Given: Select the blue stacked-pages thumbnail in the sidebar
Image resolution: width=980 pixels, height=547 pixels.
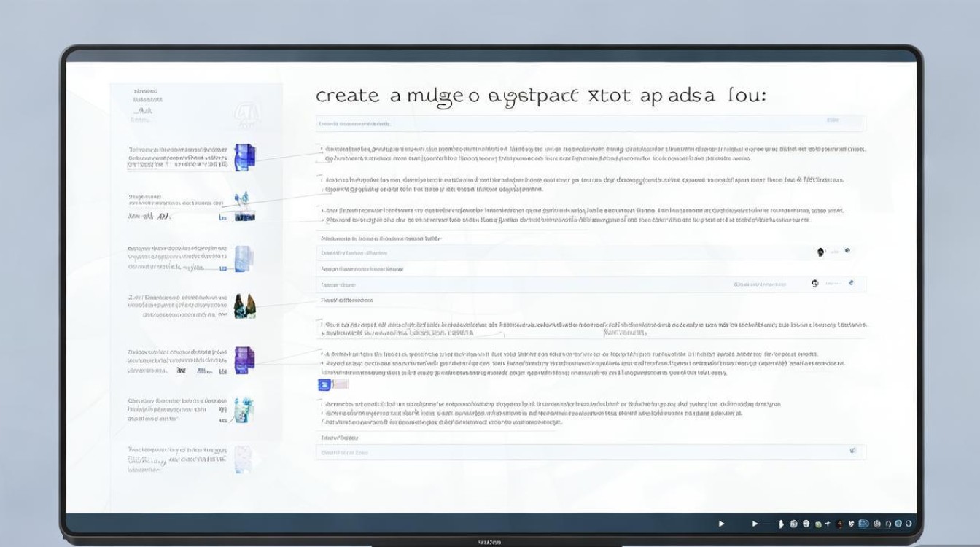Looking at the screenshot, I should click(x=244, y=156).
